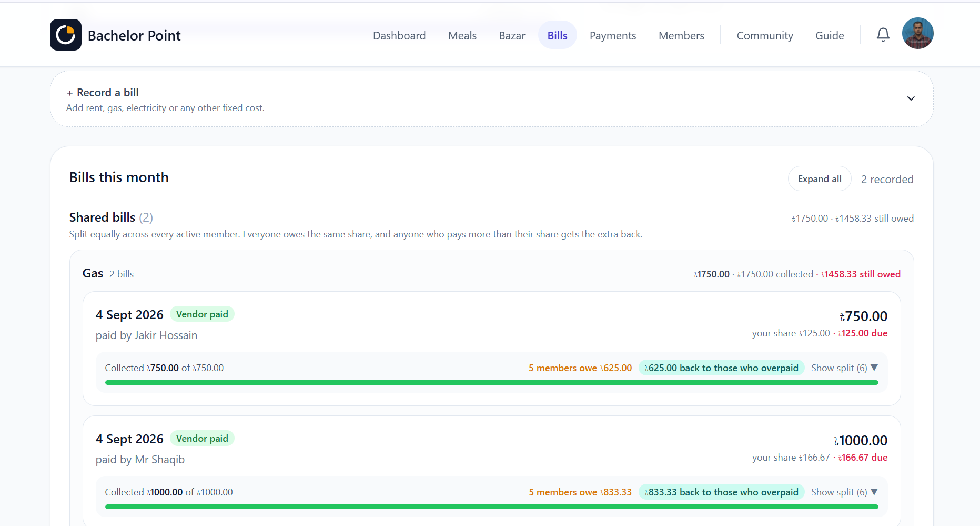Viewport: 980px width, 526px height.
Task: Click 'Collected ৳1000.00 of ৳1000.00' text
Action: tap(169, 492)
